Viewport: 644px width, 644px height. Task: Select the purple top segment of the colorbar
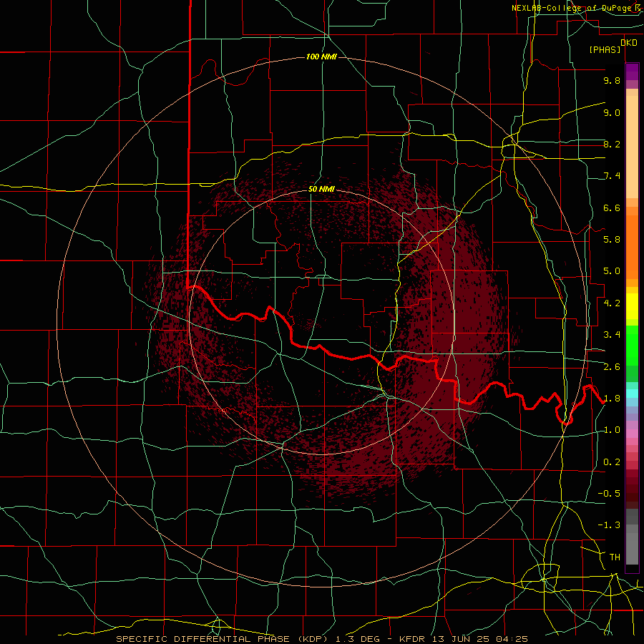click(x=632, y=72)
